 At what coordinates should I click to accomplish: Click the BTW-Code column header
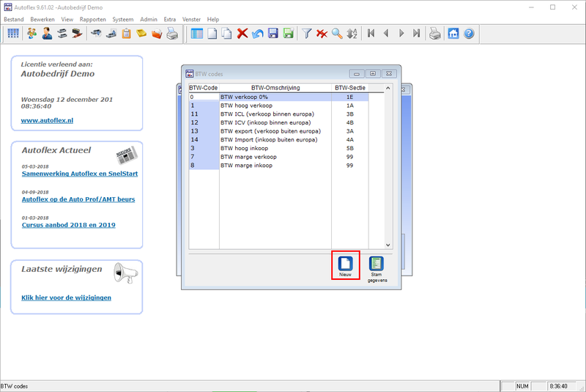coord(204,88)
